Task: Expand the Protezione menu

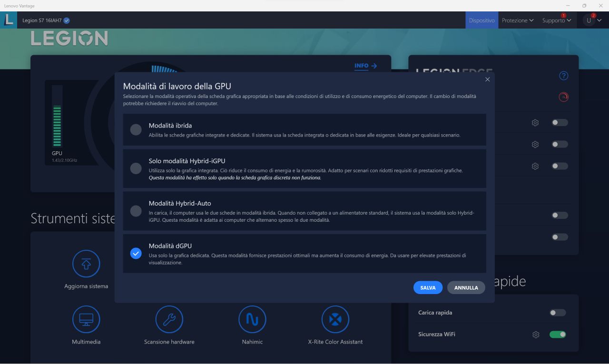Action: tap(518, 20)
